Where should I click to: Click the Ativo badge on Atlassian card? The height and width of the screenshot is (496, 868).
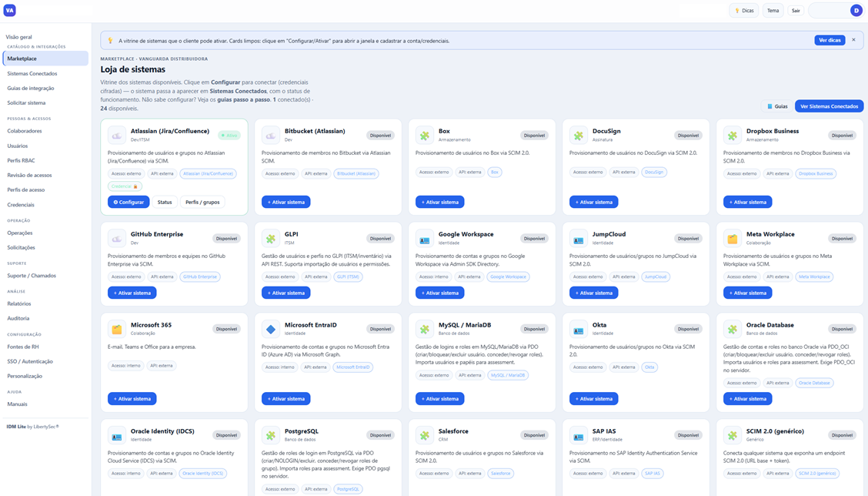(x=229, y=136)
